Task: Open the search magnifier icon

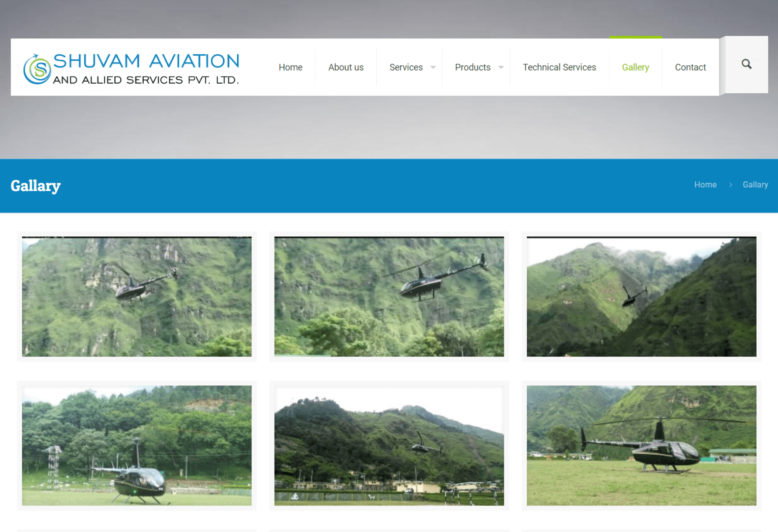Action: click(x=746, y=64)
